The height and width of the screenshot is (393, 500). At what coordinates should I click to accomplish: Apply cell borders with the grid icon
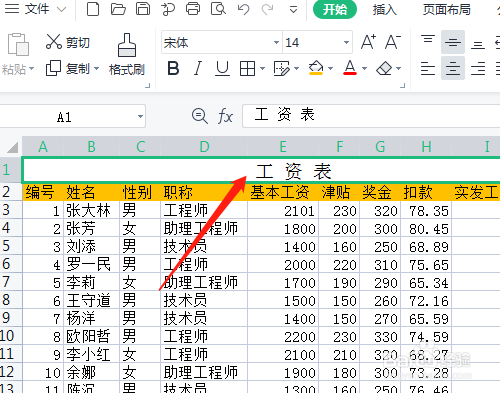coord(247,69)
